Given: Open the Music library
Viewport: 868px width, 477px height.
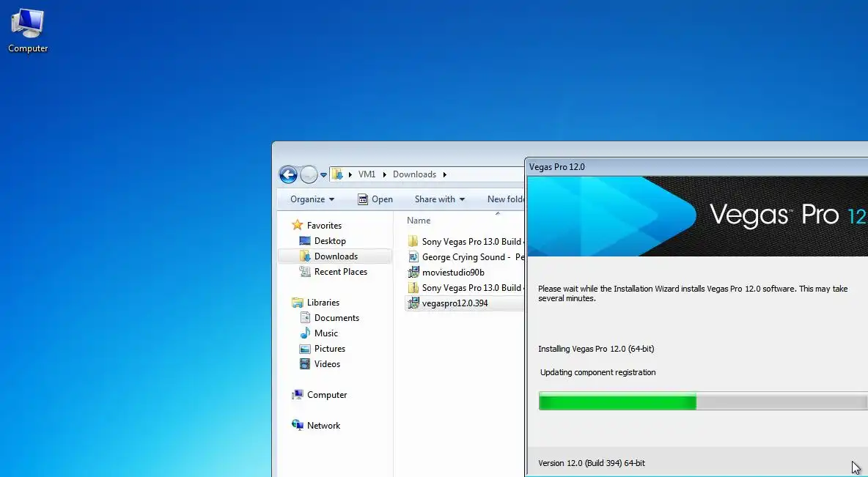Looking at the screenshot, I should (x=326, y=333).
